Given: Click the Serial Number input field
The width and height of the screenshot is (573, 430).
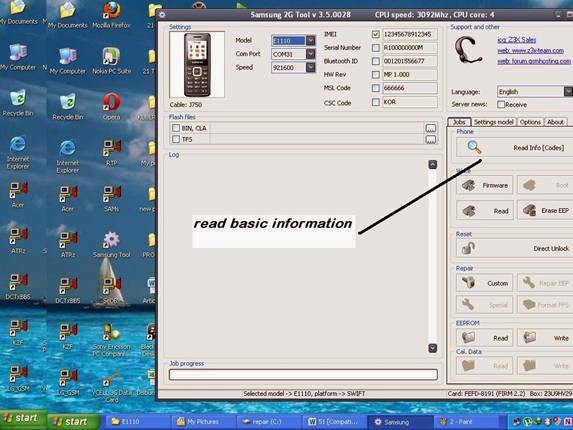Looking at the screenshot, I should (x=409, y=48).
